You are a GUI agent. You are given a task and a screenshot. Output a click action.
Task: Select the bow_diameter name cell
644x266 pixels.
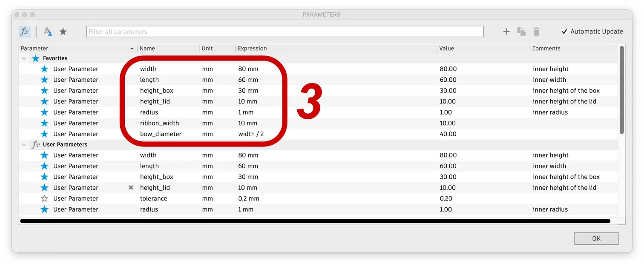pos(161,134)
